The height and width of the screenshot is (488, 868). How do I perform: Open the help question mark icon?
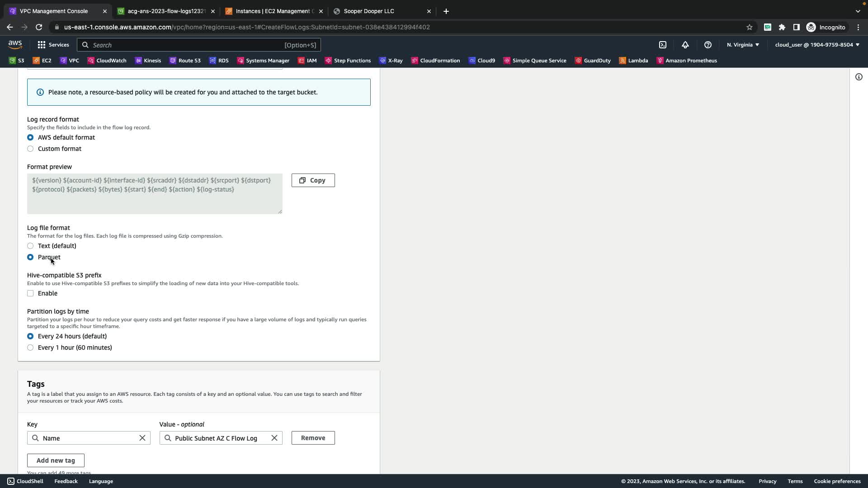pyautogui.click(x=708, y=45)
